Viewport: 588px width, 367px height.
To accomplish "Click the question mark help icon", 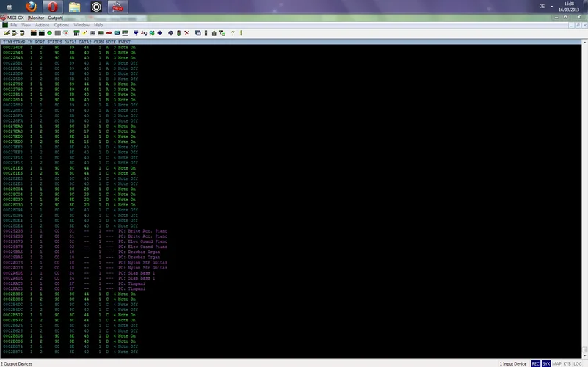I will coord(233,33).
